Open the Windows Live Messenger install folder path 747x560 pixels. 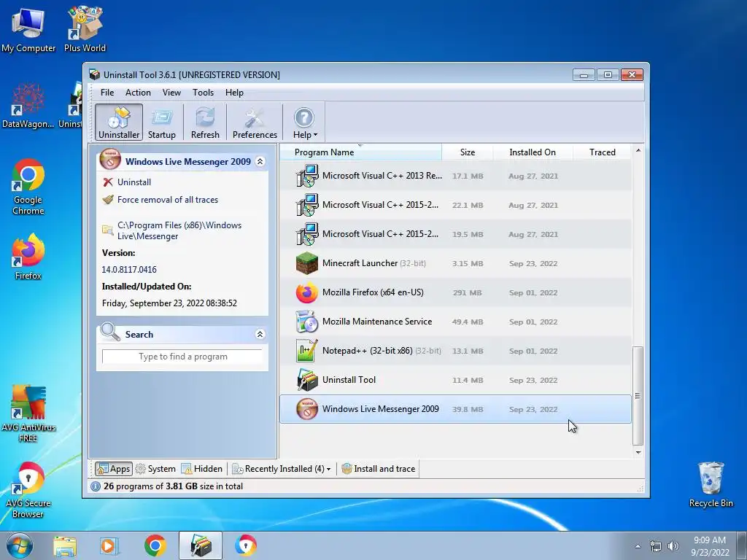(x=179, y=230)
